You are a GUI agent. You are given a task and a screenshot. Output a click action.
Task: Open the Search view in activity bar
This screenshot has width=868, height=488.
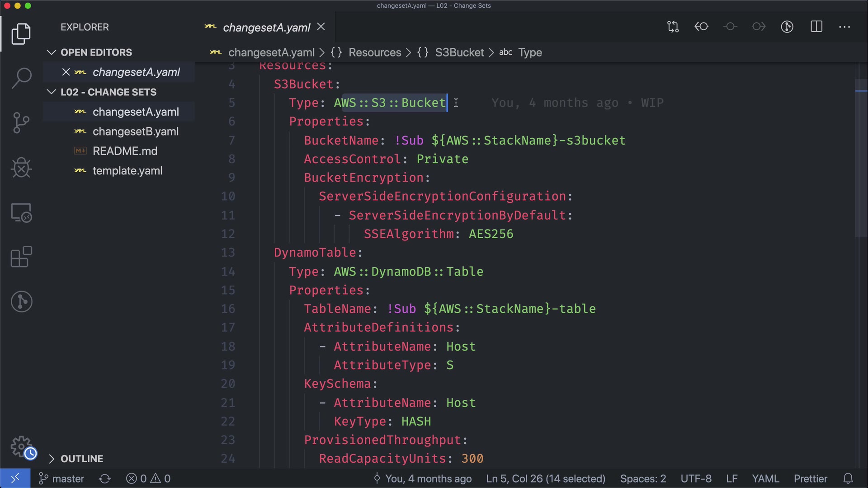click(21, 78)
